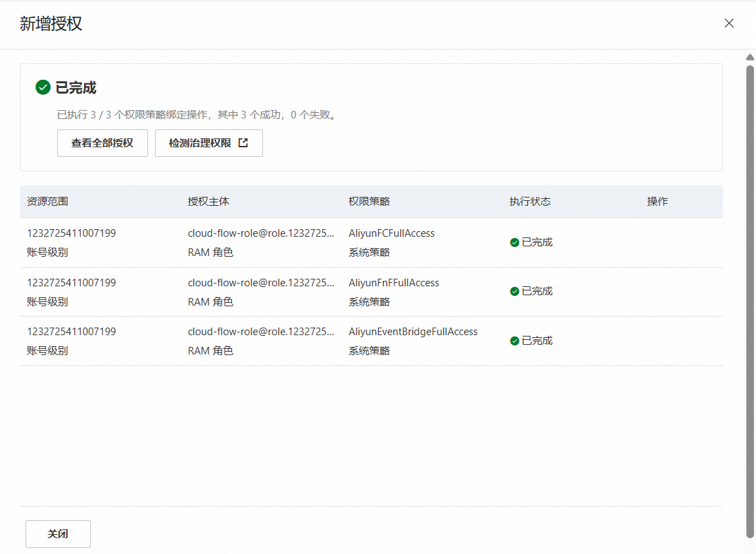The image size is (756, 554).
Task: Select the AliyunEventBridgeFullAccess policy name
Action: click(413, 332)
